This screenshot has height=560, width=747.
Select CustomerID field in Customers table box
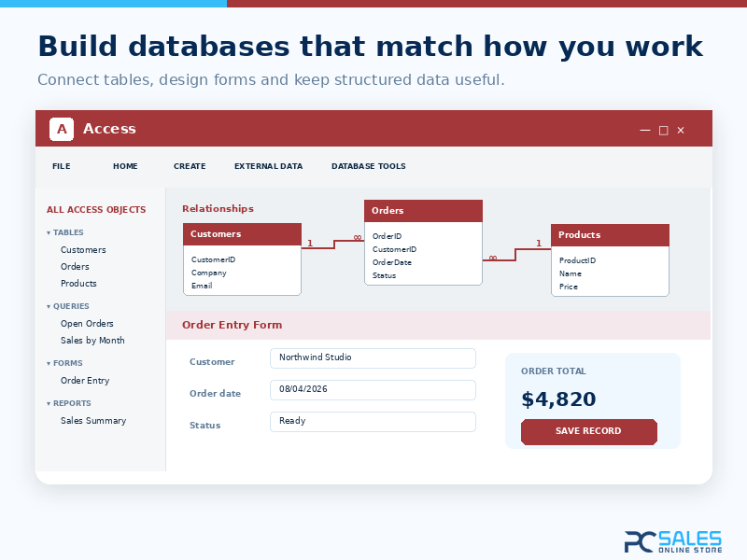tap(214, 259)
